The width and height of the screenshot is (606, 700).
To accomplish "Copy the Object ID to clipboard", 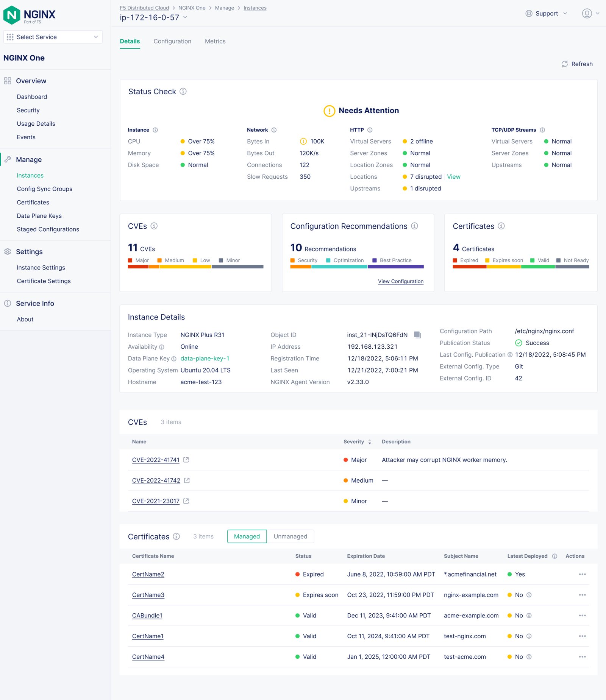I will tap(417, 335).
